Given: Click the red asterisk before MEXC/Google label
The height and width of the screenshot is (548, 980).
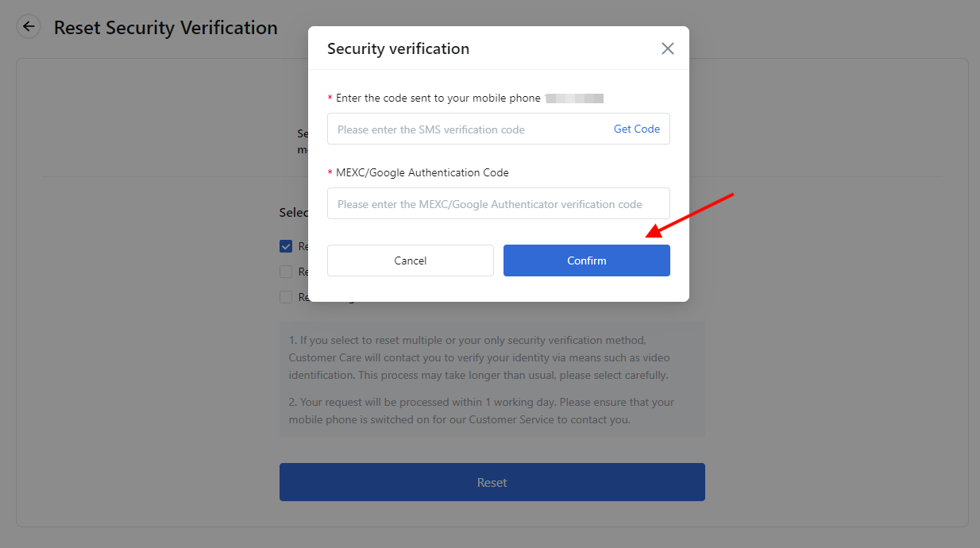Looking at the screenshot, I should coord(330,173).
